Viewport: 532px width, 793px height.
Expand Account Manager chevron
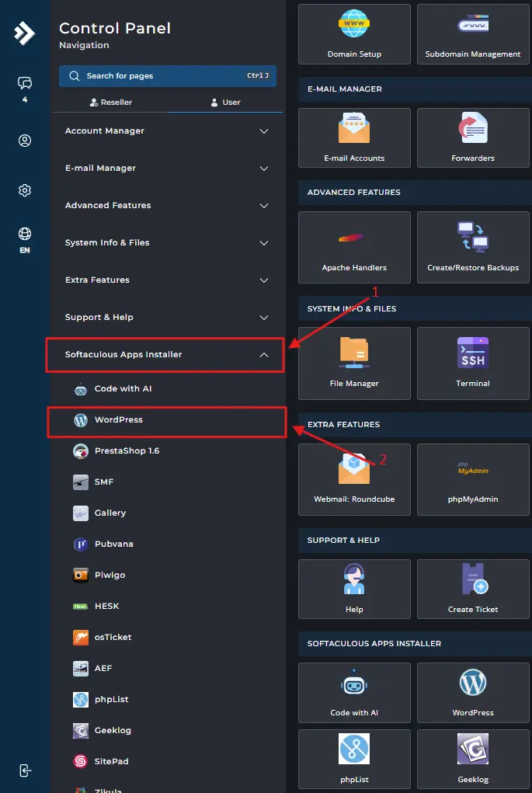click(264, 131)
